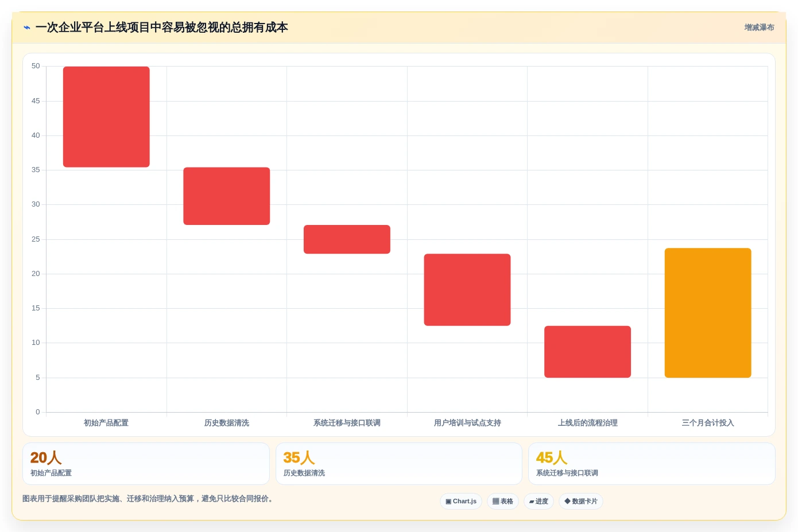The height and width of the screenshot is (532, 798).
Task: Click x-axis label 用户培训与试点支持
Action: 467,423
